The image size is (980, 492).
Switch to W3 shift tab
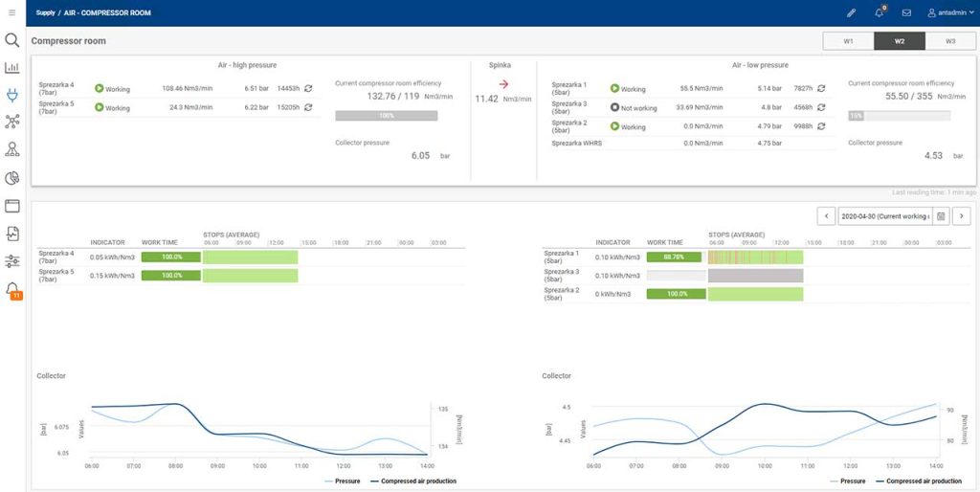[950, 41]
